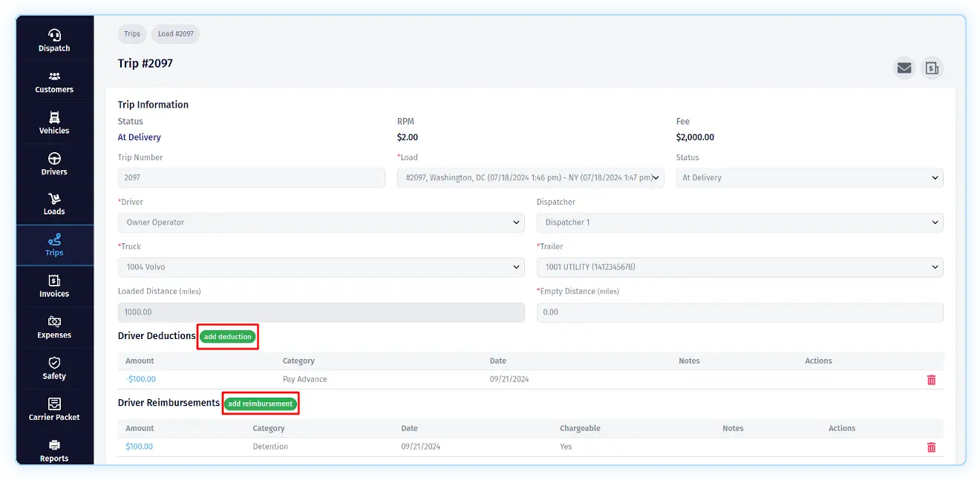The image size is (980, 480).
Task: Click the add reimbursement button
Action: 261,404
